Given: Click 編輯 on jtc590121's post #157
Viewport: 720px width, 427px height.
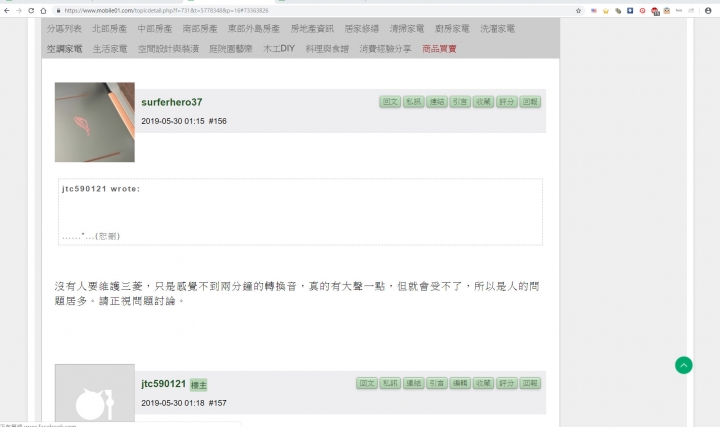Looking at the screenshot, I should [460, 383].
